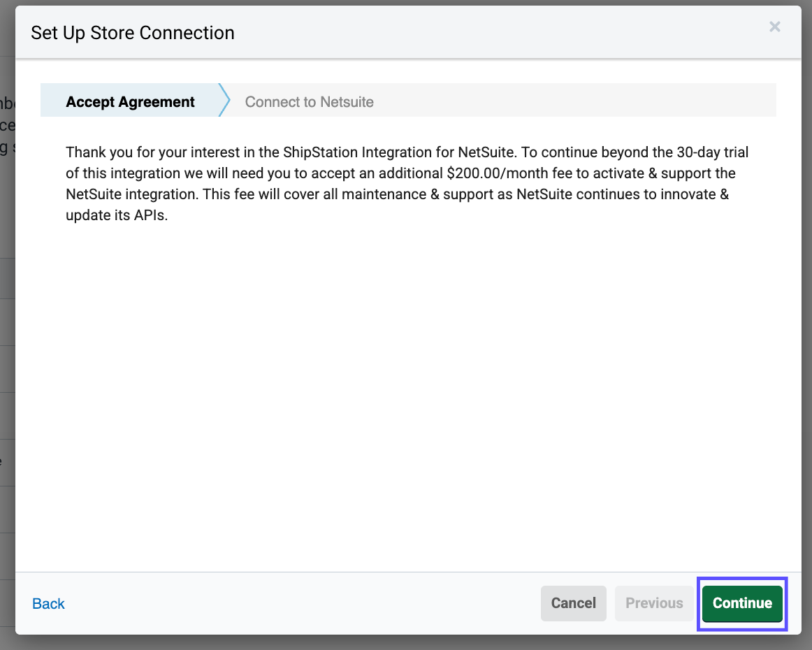Click the Set Up Store Connection title
The width and height of the screenshot is (812, 650).
pos(132,33)
